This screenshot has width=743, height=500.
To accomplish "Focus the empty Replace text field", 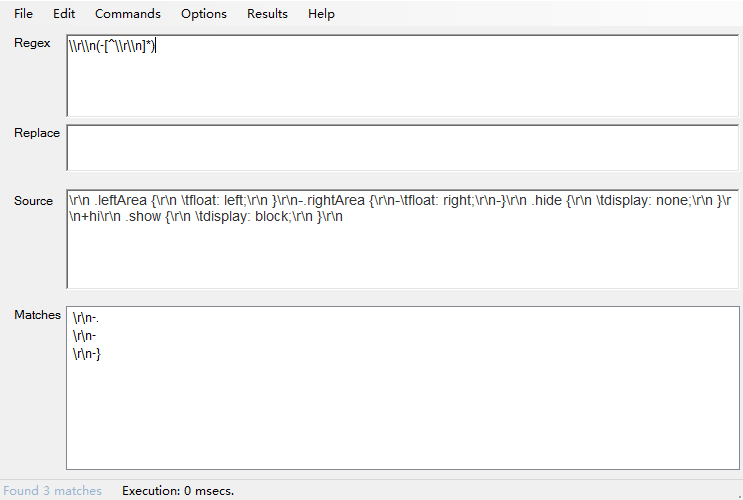I will tap(402, 147).
